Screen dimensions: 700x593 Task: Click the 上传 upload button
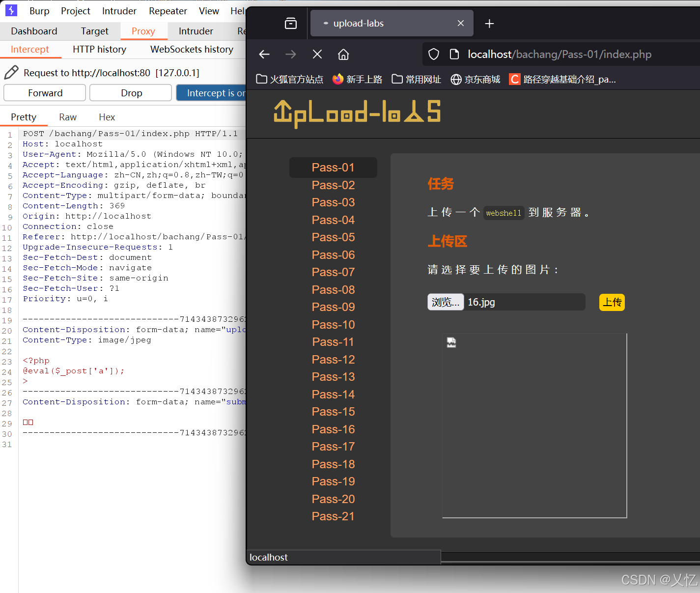click(612, 302)
